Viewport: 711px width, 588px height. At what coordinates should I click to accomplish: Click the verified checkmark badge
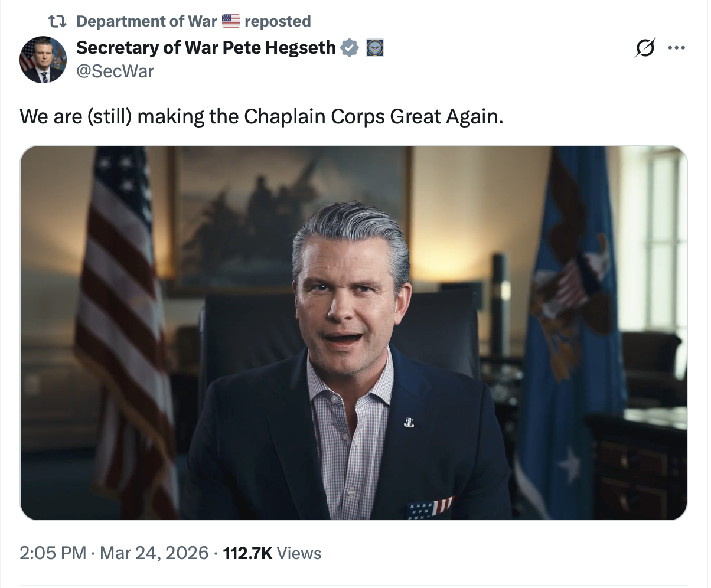[x=350, y=47]
